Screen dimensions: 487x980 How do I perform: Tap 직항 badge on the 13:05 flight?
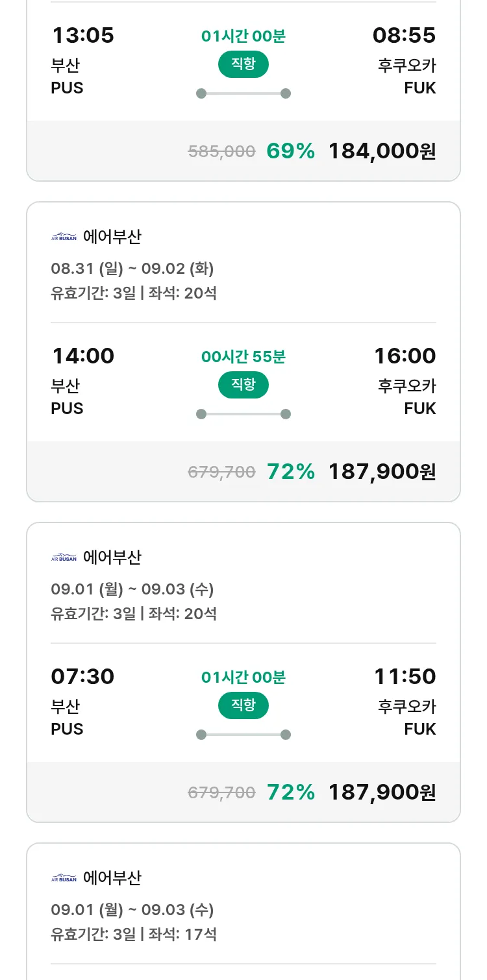(x=243, y=64)
